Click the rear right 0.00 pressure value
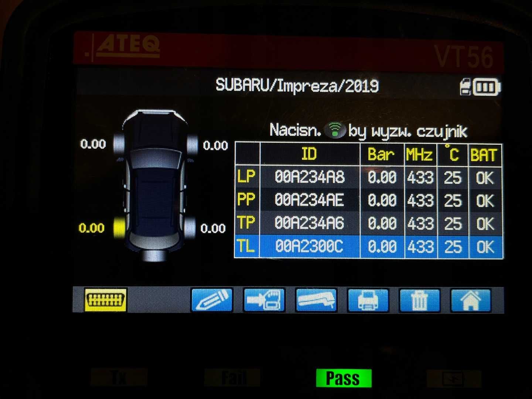The width and height of the screenshot is (532, 399). (213, 228)
